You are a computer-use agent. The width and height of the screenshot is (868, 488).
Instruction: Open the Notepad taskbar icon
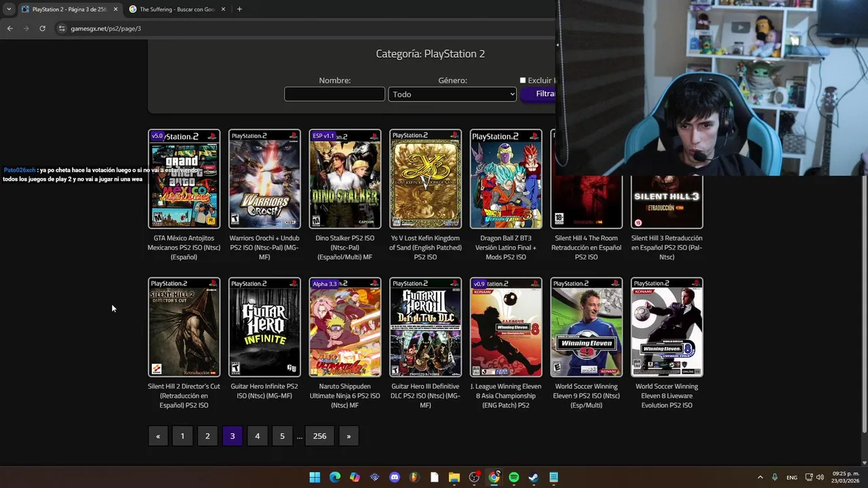tap(554, 477)
